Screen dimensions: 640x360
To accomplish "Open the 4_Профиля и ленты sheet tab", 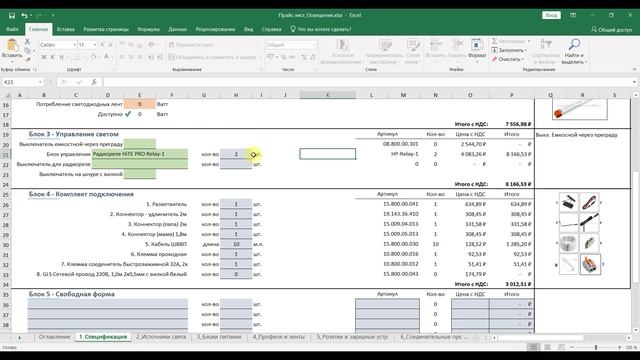I will click(x=279, y=337).
